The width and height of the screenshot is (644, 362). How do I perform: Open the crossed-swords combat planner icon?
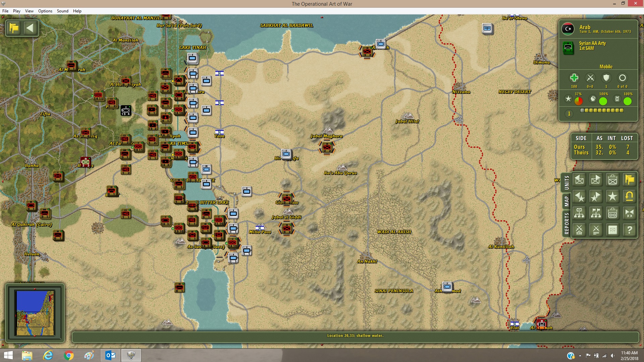tap(579, 230)
